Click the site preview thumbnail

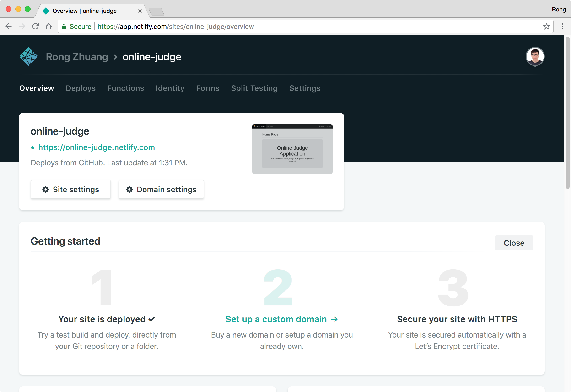coord(292,149)
